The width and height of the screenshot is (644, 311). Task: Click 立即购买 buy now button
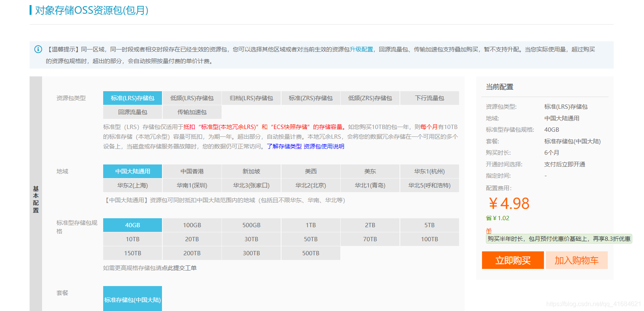coord(513,260)
